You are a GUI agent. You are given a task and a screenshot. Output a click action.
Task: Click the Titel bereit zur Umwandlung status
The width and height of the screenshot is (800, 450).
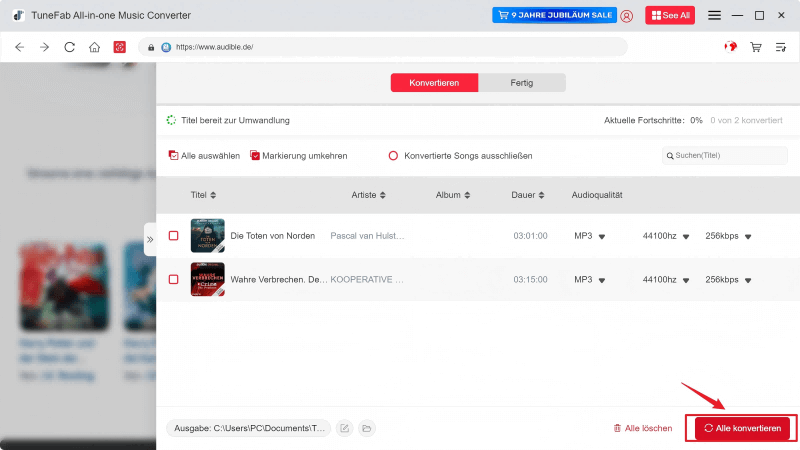(x=235, y=120)
